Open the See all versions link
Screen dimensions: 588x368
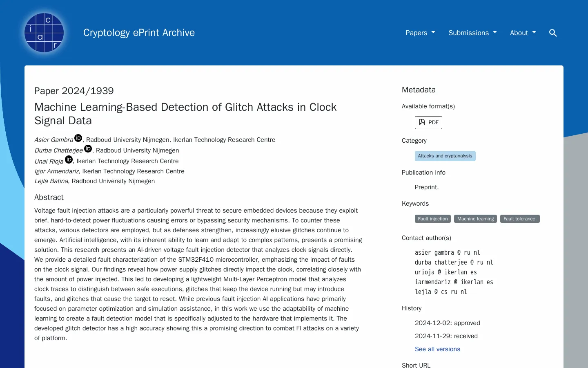[x=437, y=349]
